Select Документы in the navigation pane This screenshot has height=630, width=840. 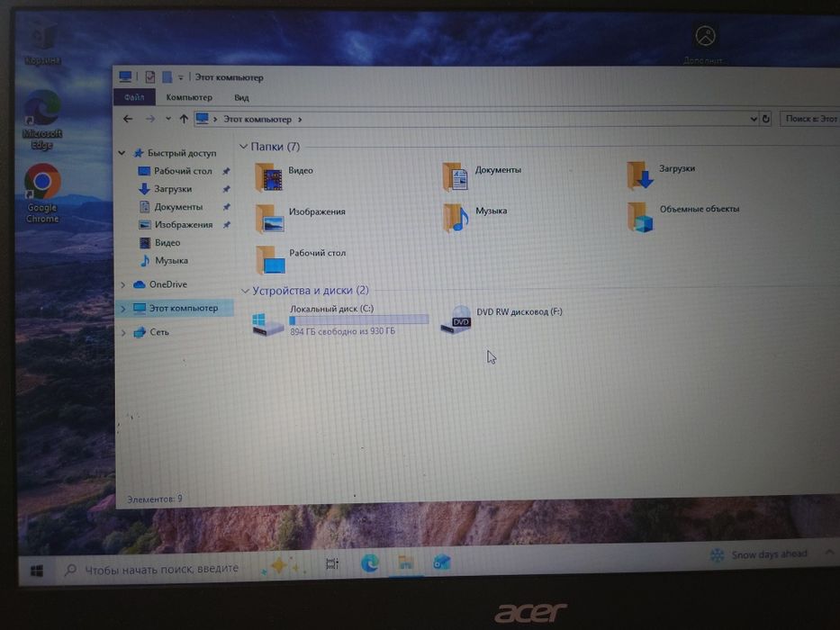[178, 207]
